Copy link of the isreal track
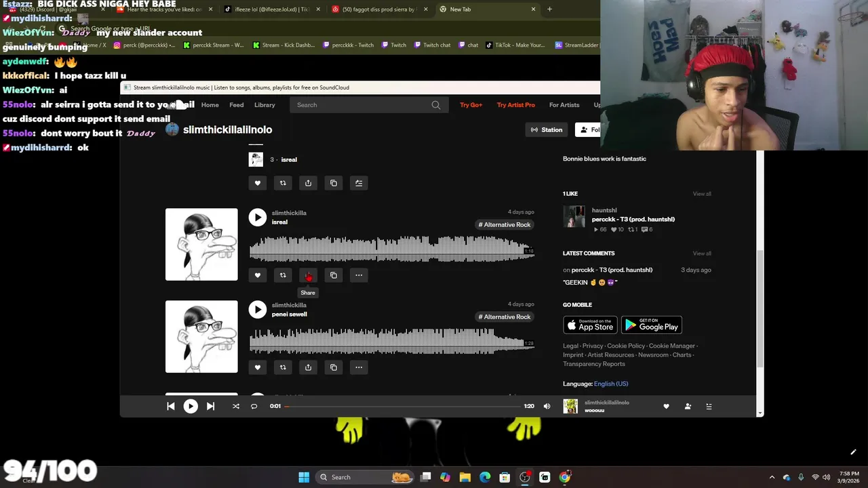Screen dimensions: 868x488 [334, 275]
